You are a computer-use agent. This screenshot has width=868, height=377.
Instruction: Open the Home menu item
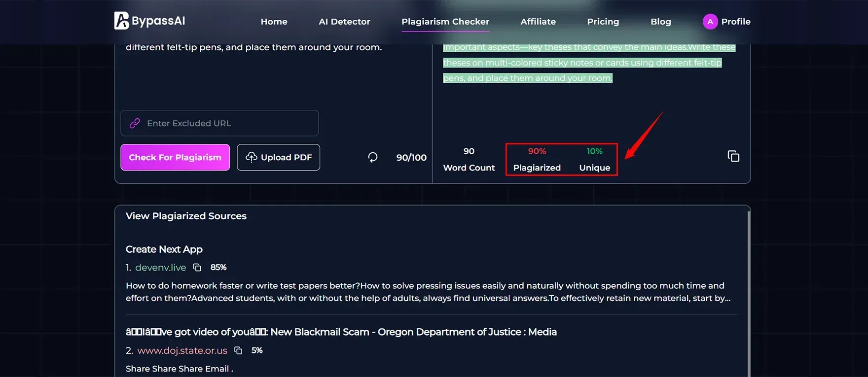tap(274, 22)
